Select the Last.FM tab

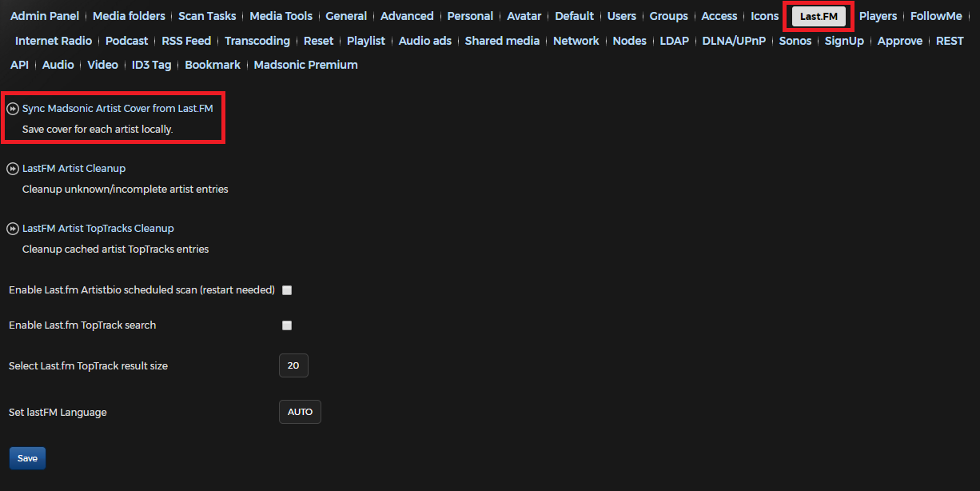click(x=819, y=16)
